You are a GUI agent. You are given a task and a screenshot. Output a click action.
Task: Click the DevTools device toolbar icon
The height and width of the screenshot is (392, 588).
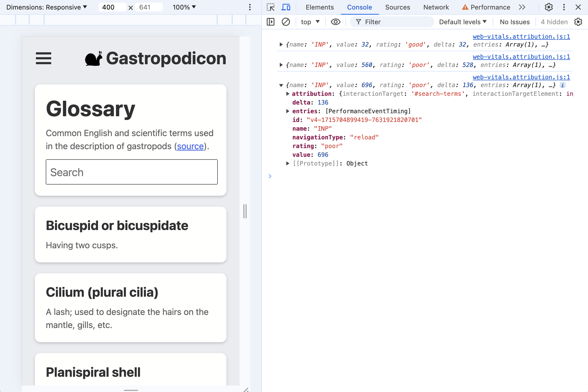pos(287,7)
